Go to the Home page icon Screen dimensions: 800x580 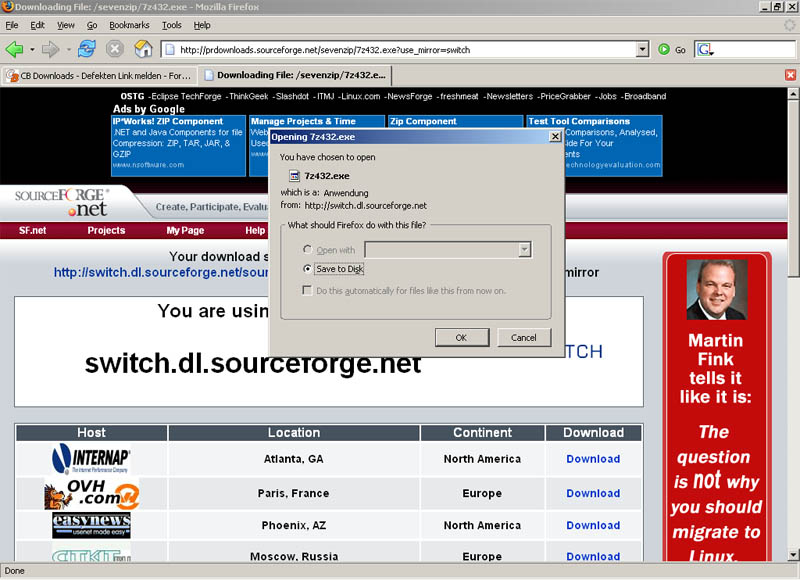(x=143, y=49)
